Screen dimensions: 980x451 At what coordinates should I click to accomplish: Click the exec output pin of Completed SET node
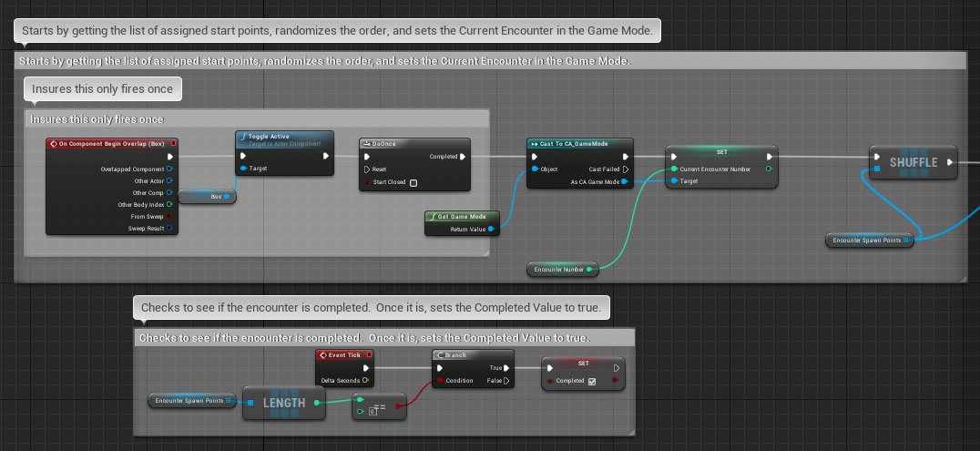pos(617,368)
